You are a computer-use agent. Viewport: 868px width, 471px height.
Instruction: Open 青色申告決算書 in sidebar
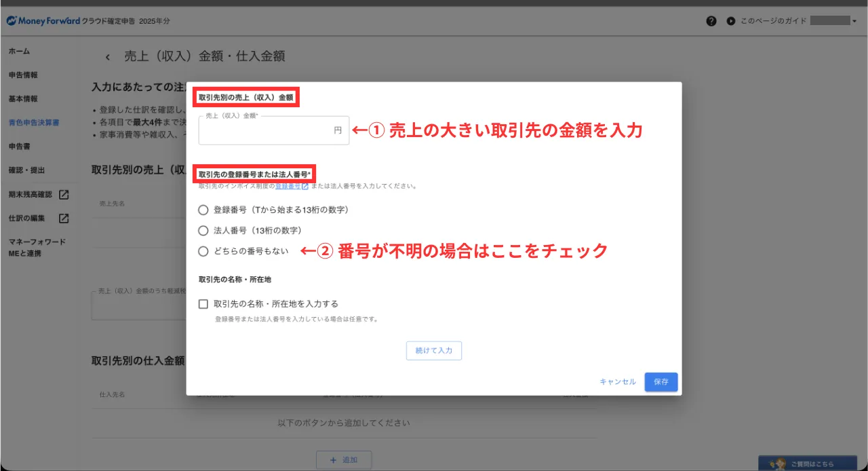point(34,123)
